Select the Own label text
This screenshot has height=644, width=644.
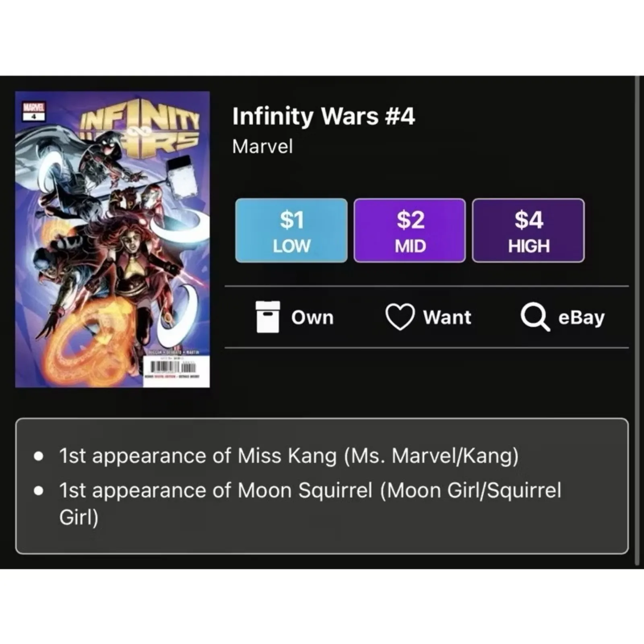(313, 318)
